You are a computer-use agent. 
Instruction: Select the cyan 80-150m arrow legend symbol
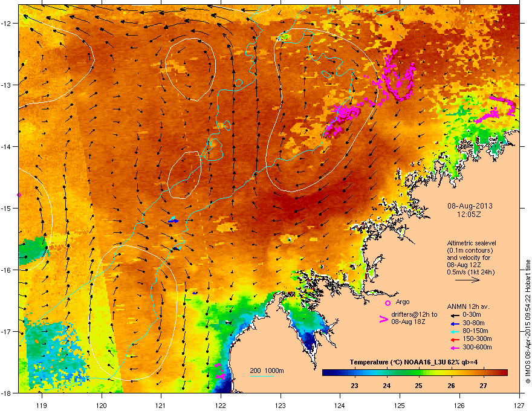455,331
